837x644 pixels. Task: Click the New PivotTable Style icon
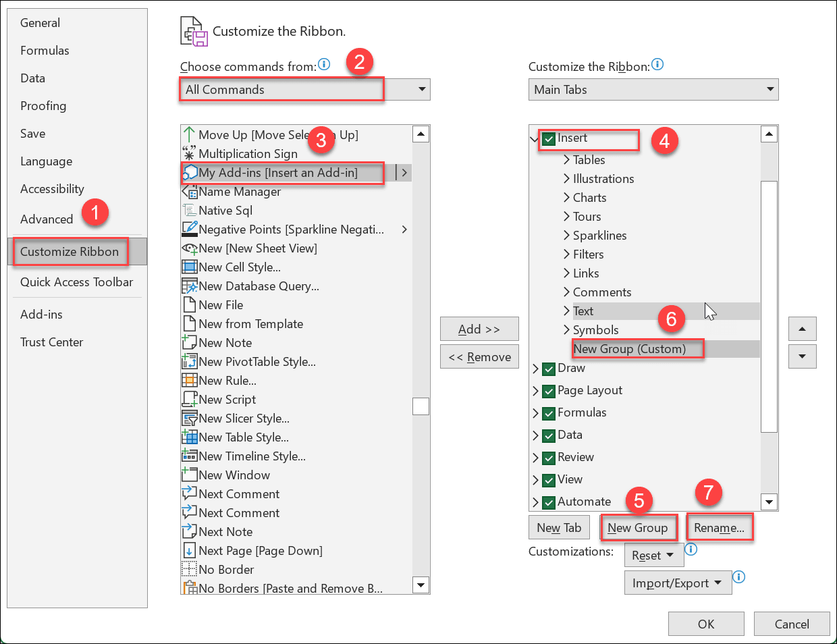click(x=191, y=361)
